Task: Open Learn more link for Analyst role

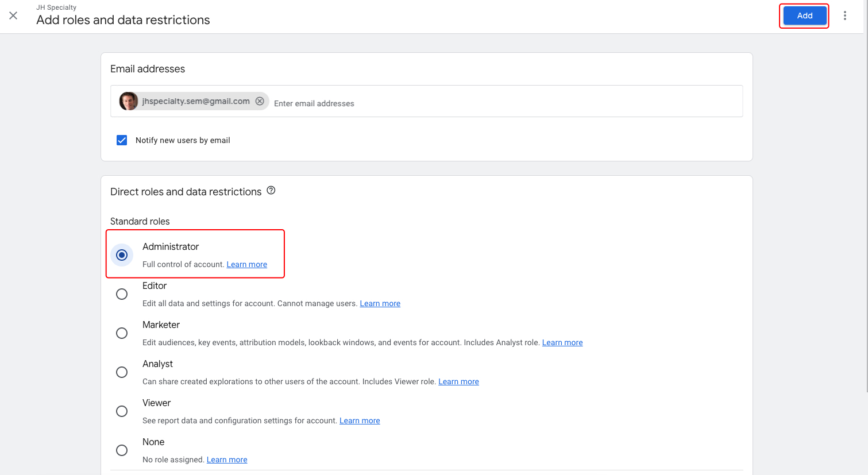Action: click(x=458, y=381)
